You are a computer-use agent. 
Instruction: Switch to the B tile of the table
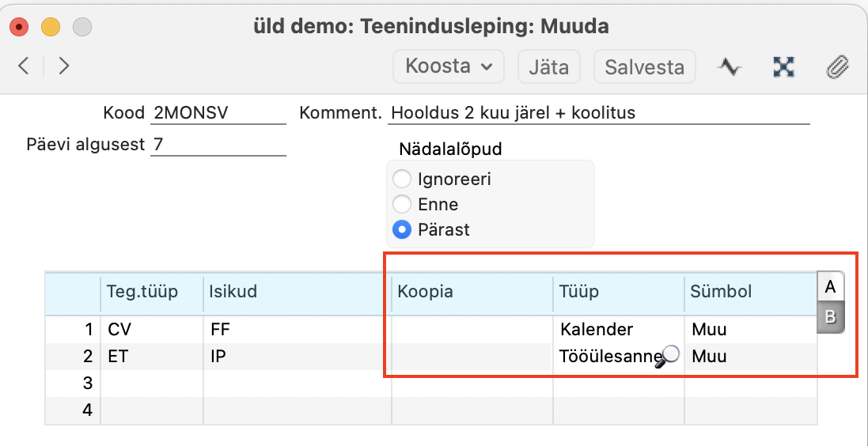click(x=830, y=318)
